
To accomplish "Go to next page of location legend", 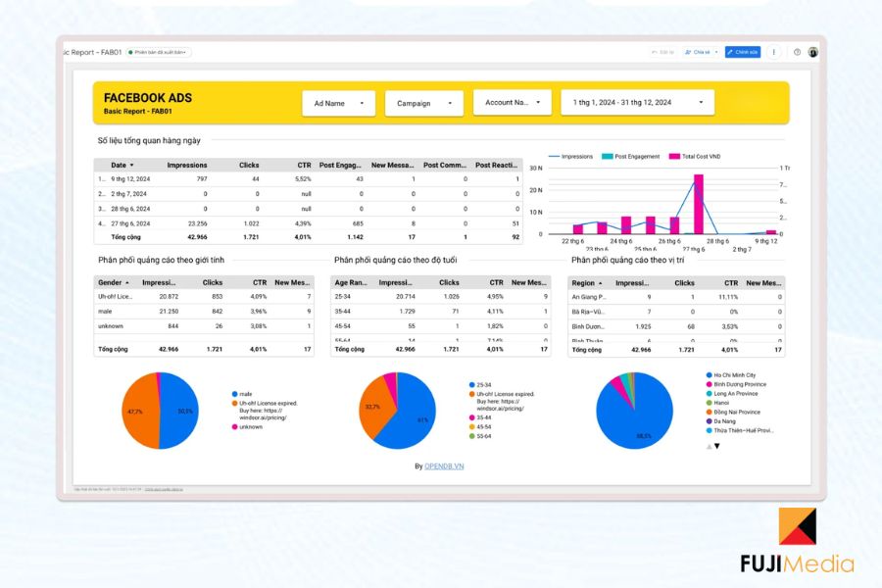I will (x=717, y=446).
